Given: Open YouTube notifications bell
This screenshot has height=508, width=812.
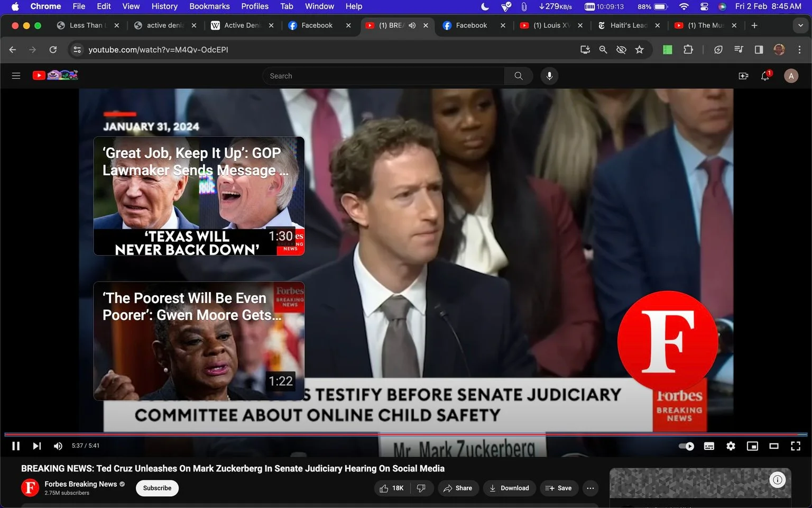Looking at the screenshot, I should [765, 76].
